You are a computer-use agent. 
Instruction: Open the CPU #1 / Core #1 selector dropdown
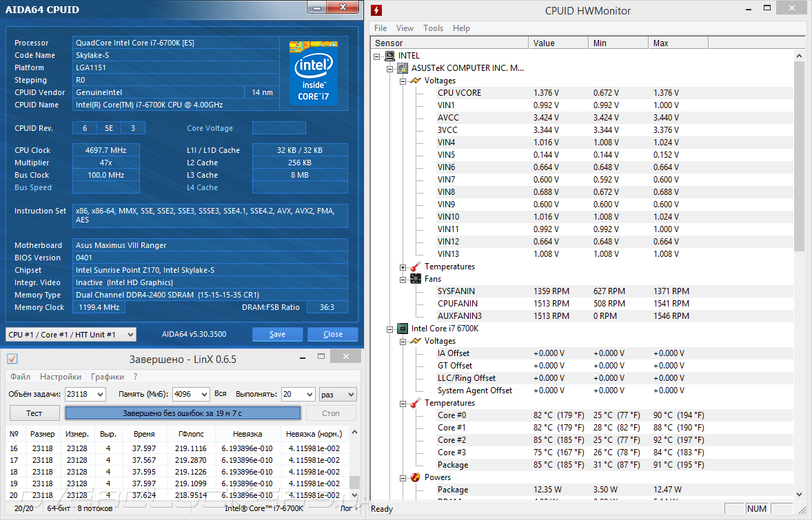tap(129, 335)
